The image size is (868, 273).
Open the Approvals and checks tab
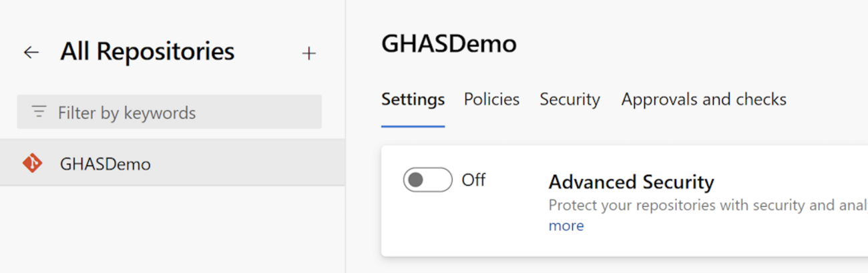point(704,99)
